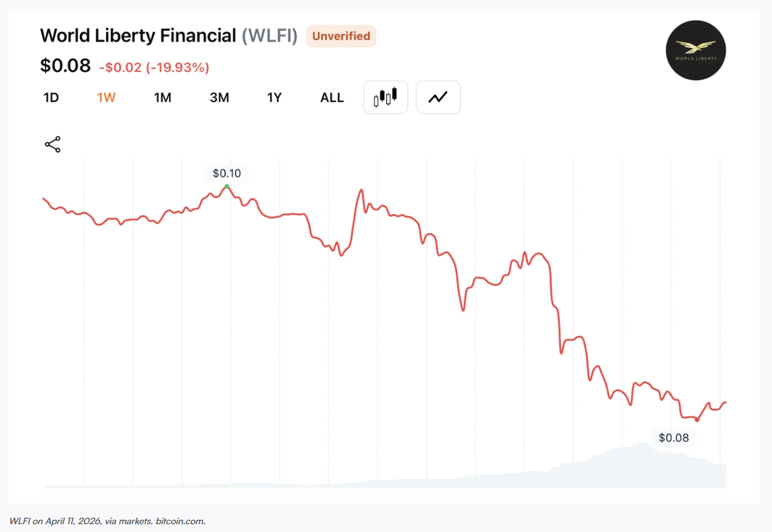Click the $0.08 low label on chart
This screenshot has height=532, width=772.
point(674,438)
